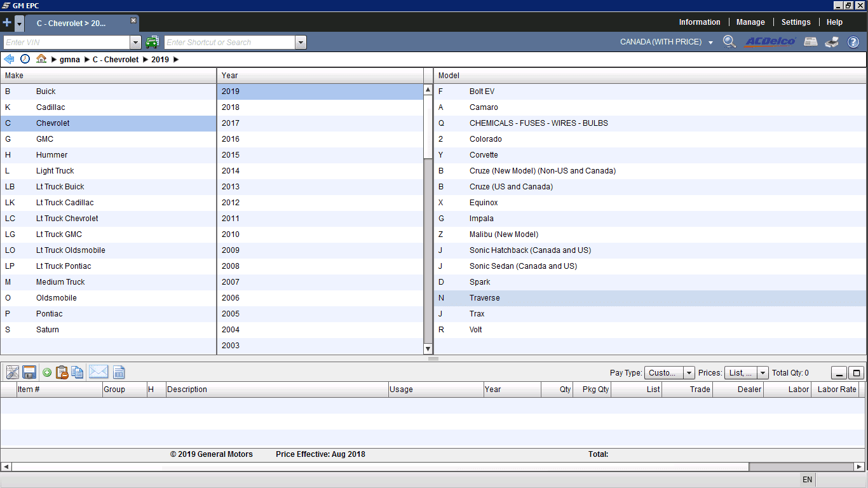Viewport: 868px width, 488px height.
Task: Select year 2015
Action: pos(320,155)
